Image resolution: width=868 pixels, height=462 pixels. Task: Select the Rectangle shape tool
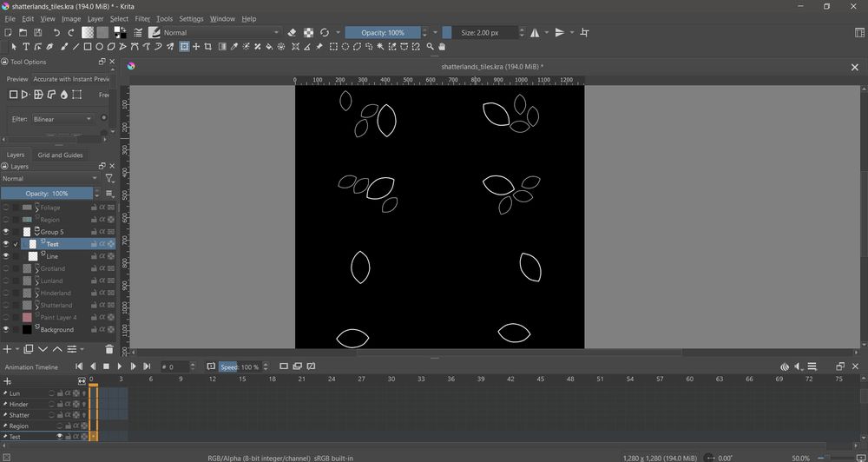(x=88, y=47)
